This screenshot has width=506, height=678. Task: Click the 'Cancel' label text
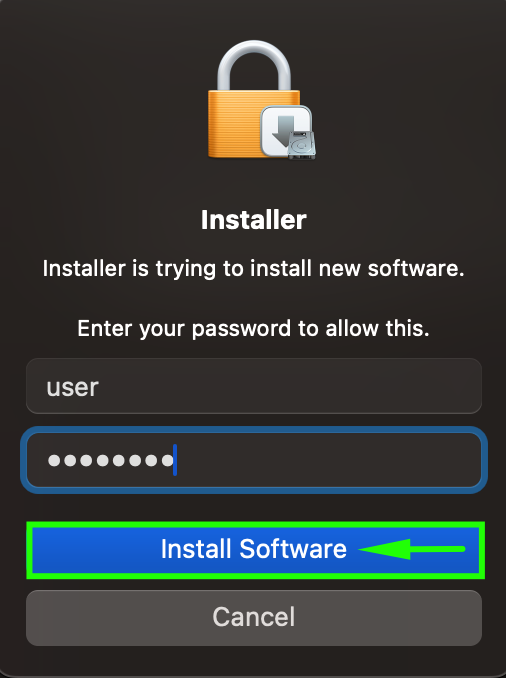click(254, 617)
